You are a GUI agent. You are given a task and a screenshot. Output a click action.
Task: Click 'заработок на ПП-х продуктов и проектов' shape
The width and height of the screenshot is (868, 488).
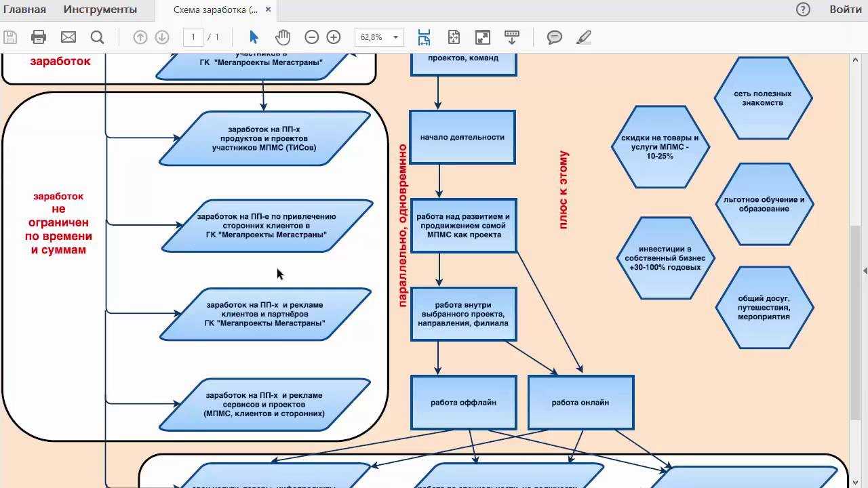pyautogui.click(x=264, y=138)
